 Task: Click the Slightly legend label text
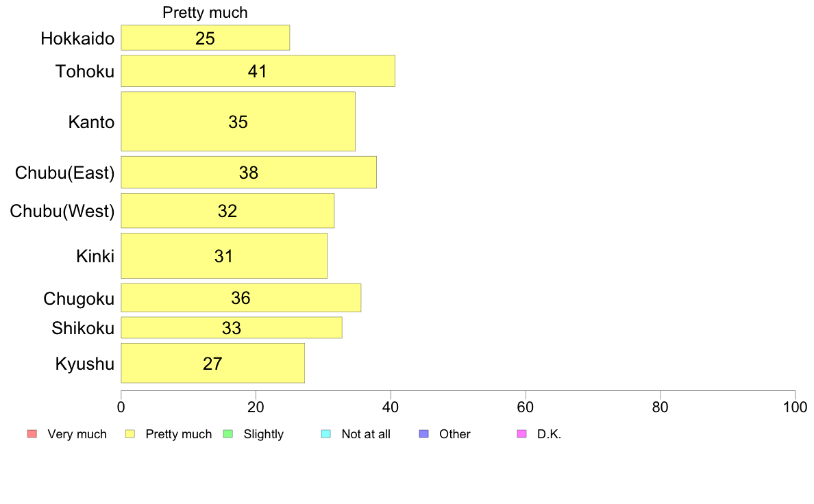pos(264,434)
